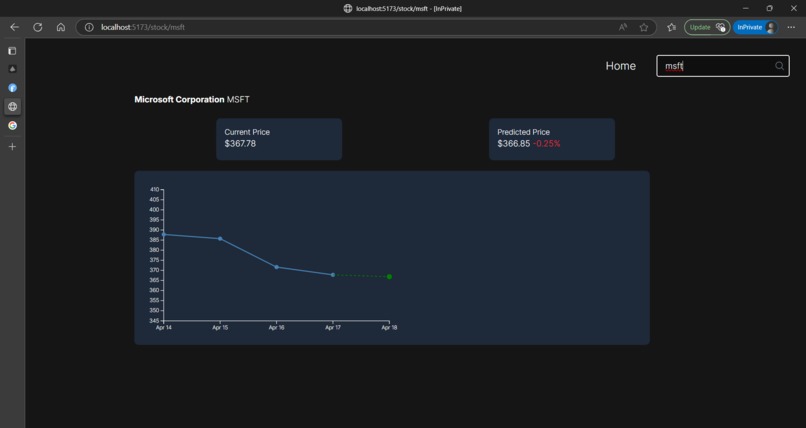Restore down the browser window
Screen dimensions: 806x428
[770, 8]
